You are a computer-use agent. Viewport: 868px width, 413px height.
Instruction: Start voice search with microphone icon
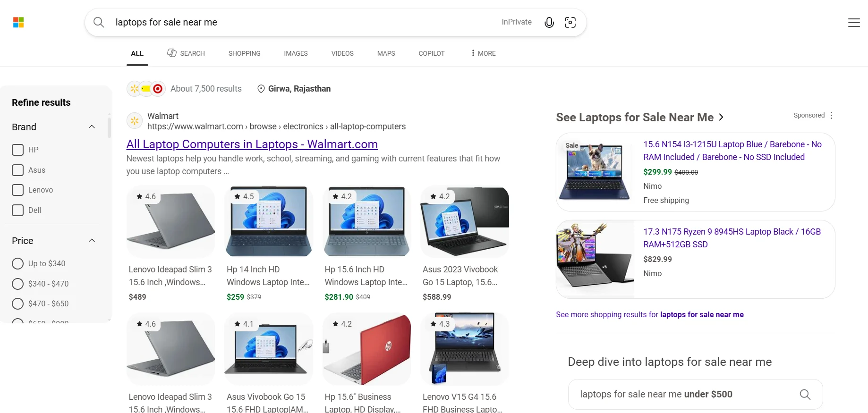[x=549, y=22]
